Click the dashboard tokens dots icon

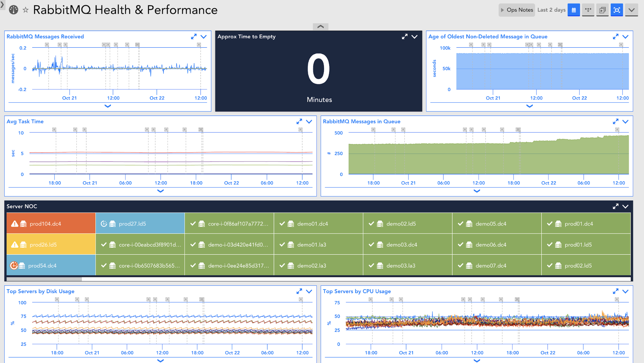[588, 10]
